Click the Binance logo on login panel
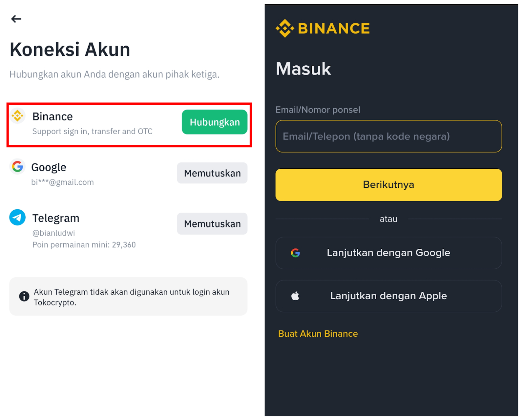The width and height of the screenshot is (525, 420). click(323, 28)
